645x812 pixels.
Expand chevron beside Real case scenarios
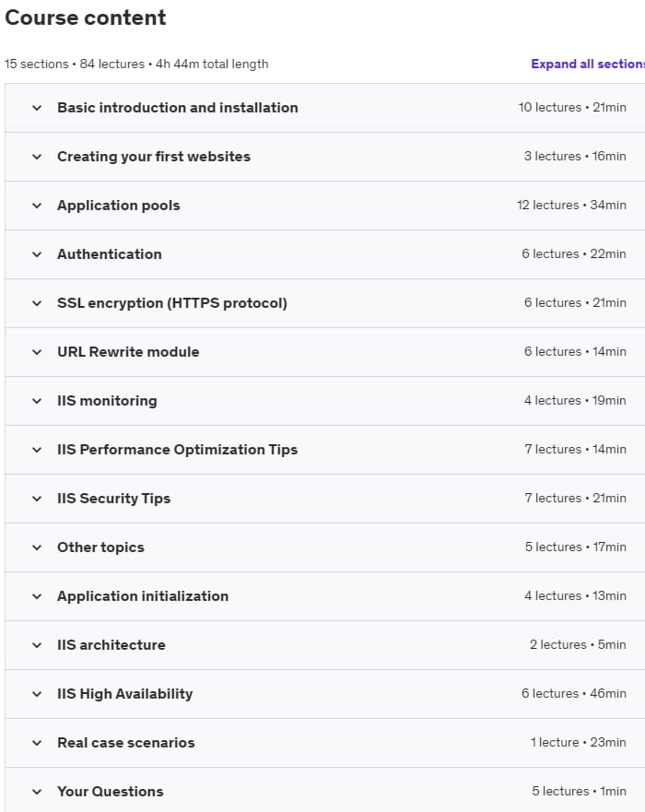tap(37, 743)
